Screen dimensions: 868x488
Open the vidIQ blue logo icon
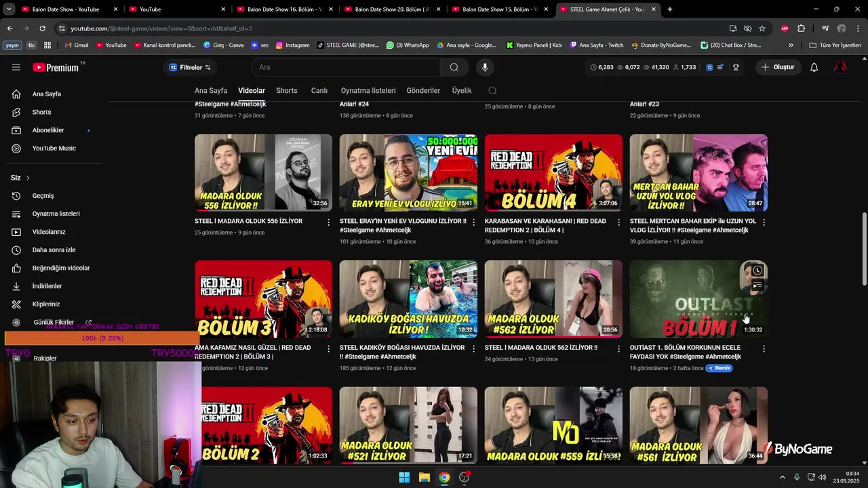(x=709, y=67)
